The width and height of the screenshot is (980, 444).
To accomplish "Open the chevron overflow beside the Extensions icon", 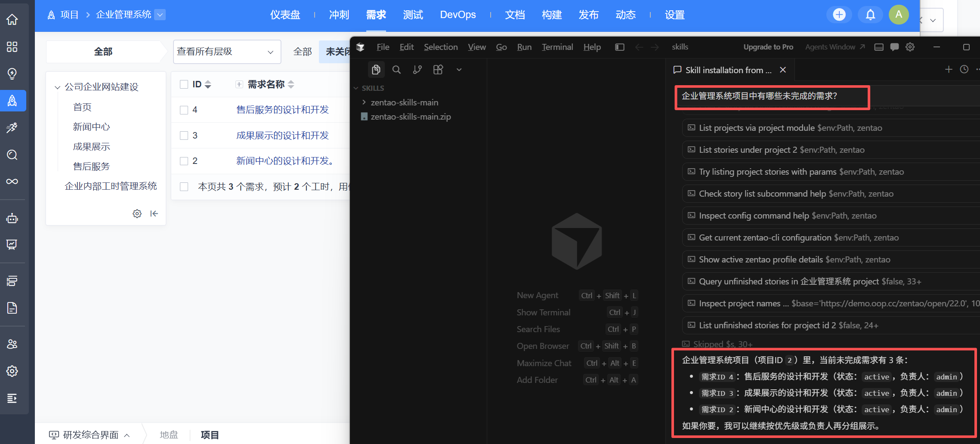I will click(459, 70).
